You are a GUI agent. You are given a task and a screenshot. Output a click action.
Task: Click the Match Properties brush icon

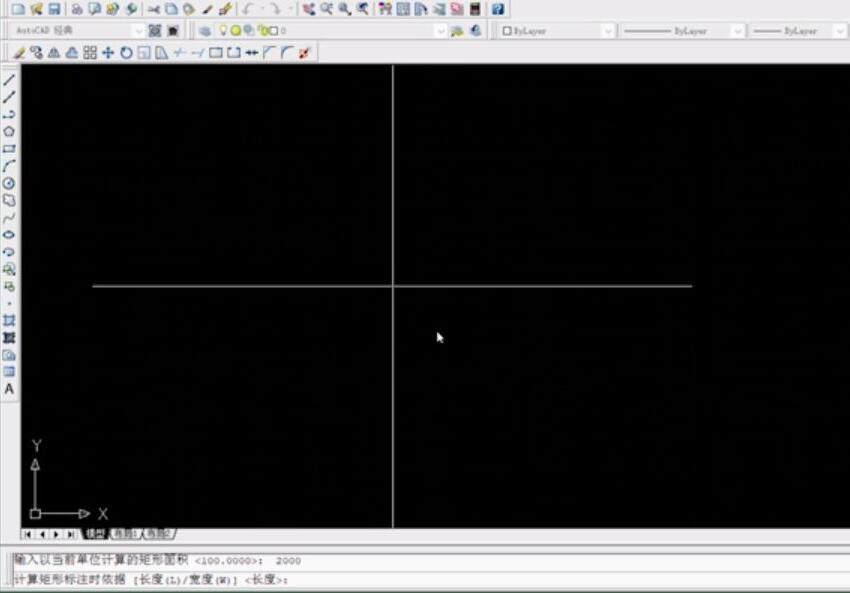click(x=208, y=9)
